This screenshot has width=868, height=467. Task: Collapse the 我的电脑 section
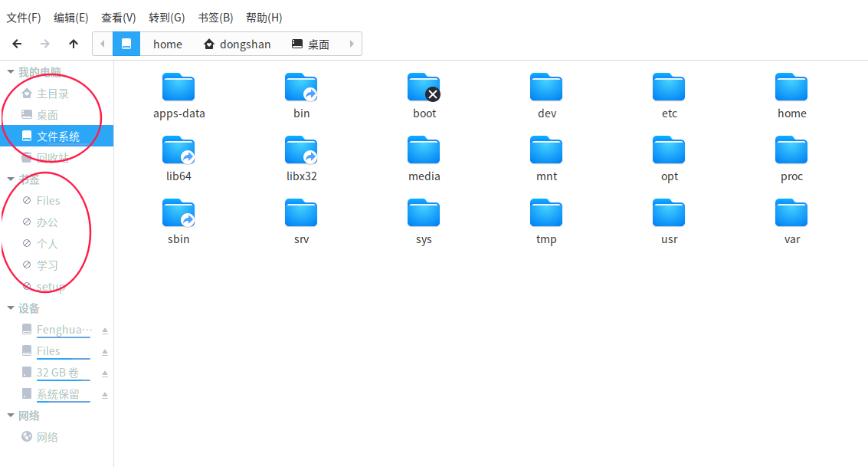(11, 71)
